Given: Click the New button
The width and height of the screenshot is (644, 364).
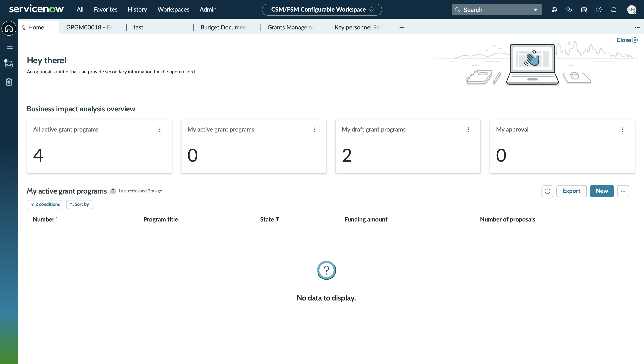Looking at the screenshot, I should pyautogui.click(x=602, y=191).
